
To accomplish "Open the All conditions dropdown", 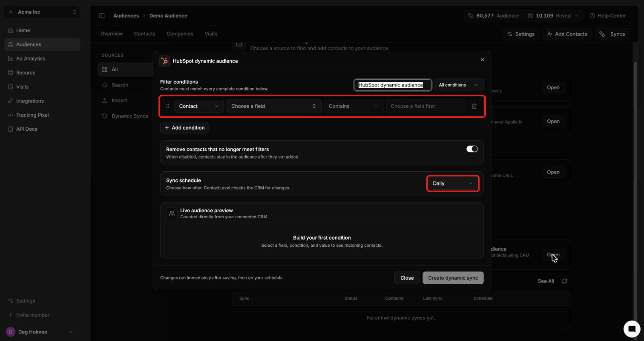I will tap(459, 85).
